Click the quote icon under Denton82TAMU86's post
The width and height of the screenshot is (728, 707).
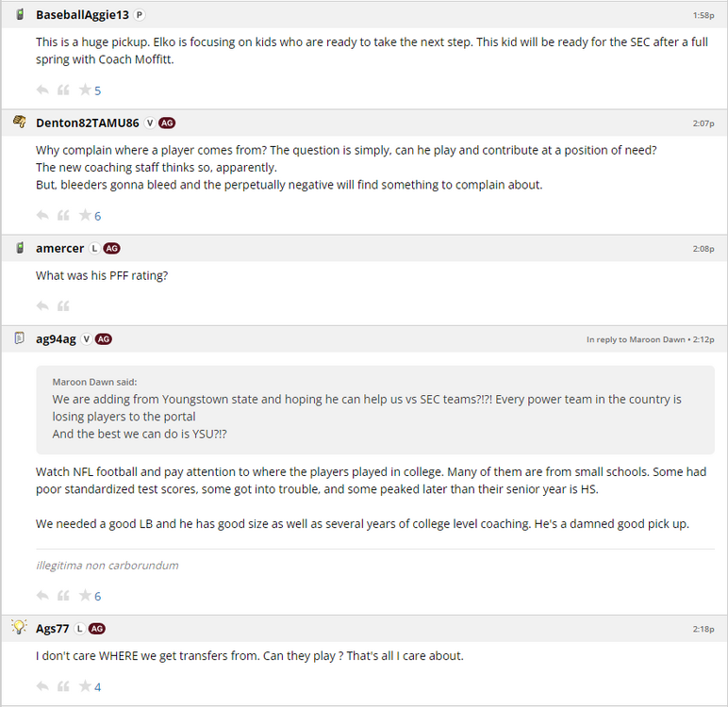(x=63, y=216)
